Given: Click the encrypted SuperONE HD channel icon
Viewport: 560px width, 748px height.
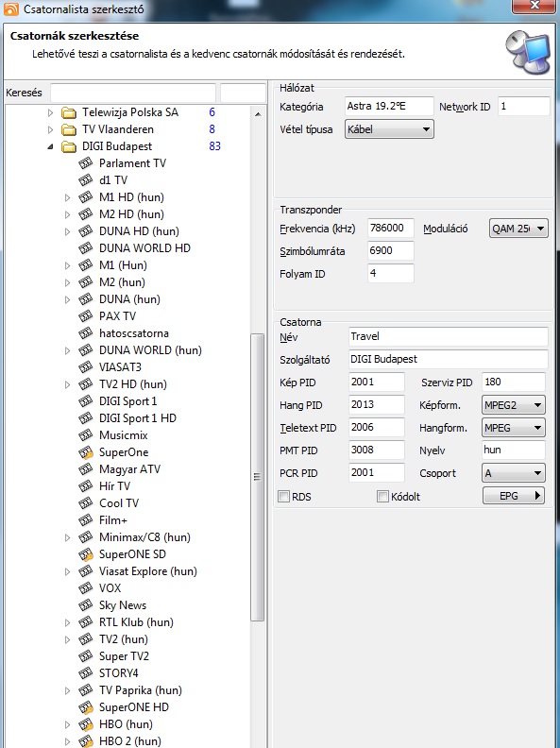Looking at the screenshot, I should [85, 707].
